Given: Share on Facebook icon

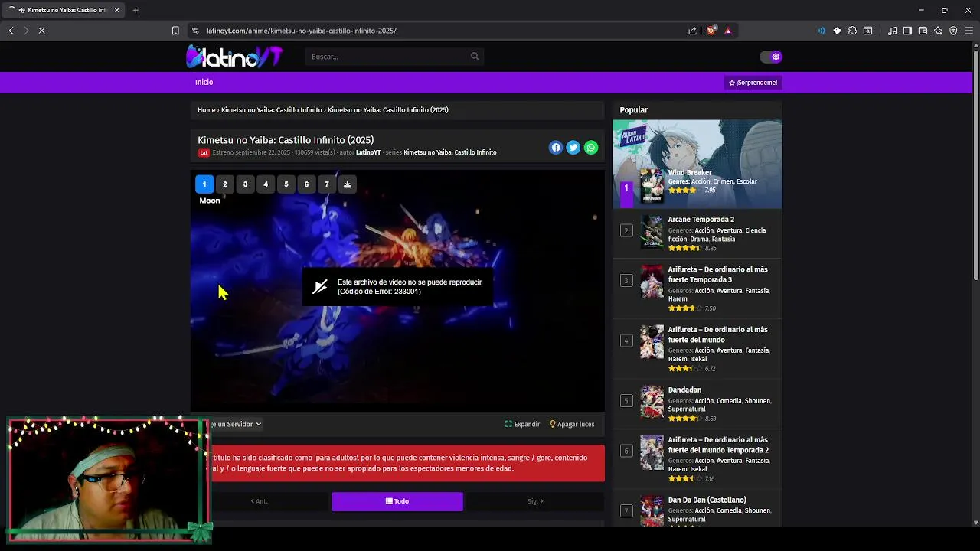Looking at the screenshot, I should (x=556, y=148).
